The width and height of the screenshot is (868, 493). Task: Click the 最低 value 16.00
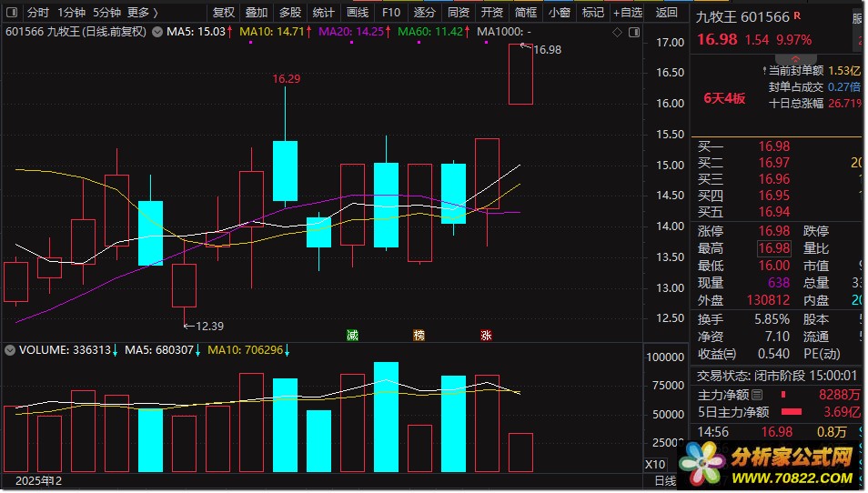773,266
